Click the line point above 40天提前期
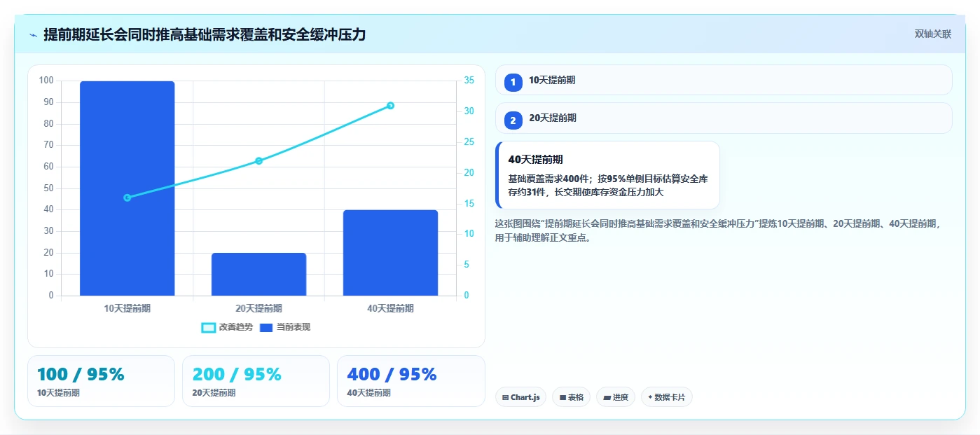Viewport: 980px width, 435px height. click(390, 106)
